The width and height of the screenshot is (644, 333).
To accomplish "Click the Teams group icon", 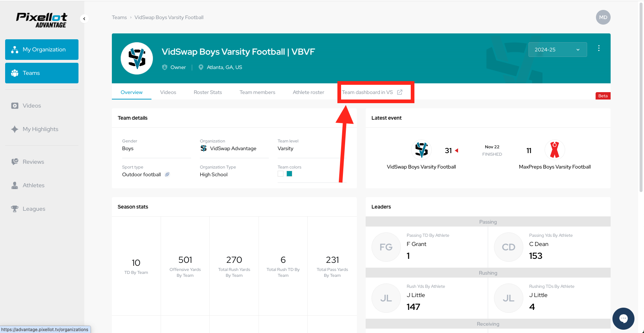I will pyautogui.click(x=15, y=73).
